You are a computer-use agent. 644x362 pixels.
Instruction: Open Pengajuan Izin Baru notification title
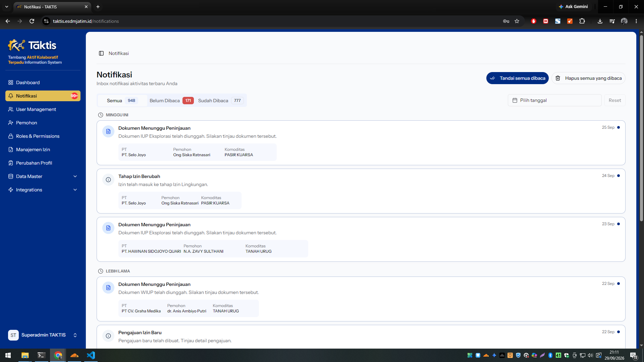[140, 333]
